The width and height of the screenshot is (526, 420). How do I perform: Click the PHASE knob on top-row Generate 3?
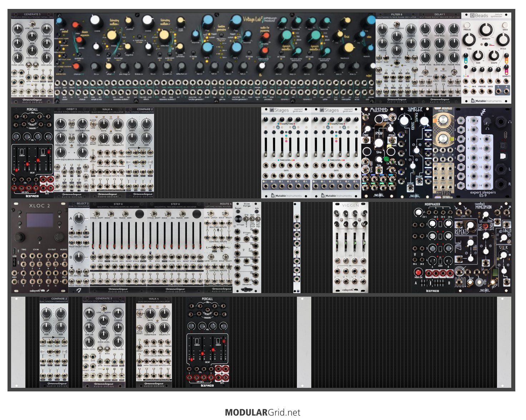(47, 43)
